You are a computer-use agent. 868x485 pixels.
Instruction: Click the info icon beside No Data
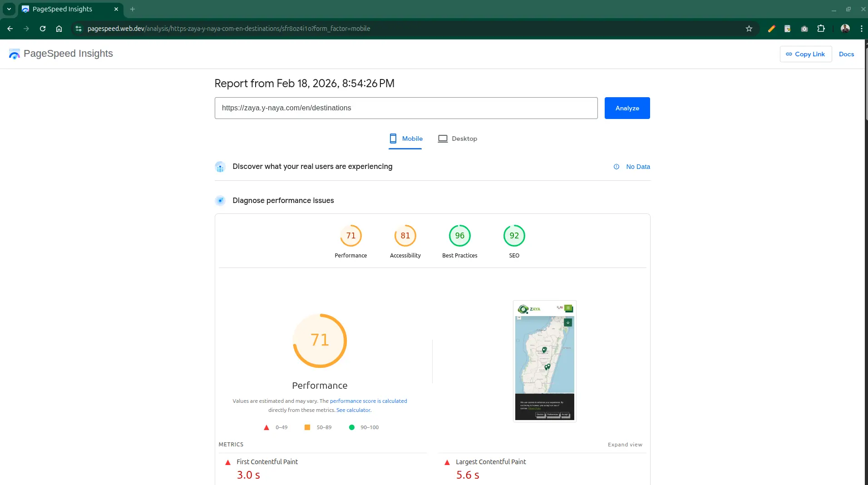coord(616,167)
